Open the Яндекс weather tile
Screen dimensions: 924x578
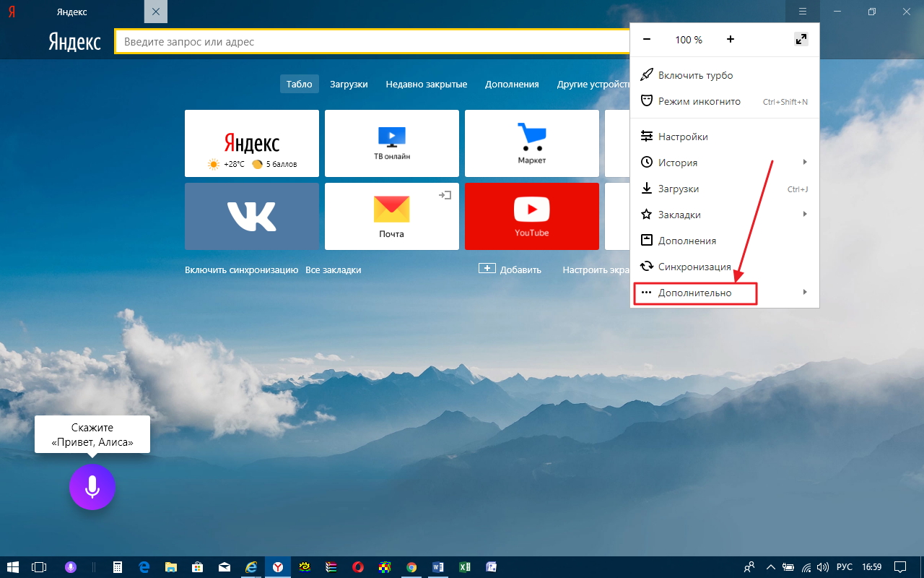[x=252, y=143]
